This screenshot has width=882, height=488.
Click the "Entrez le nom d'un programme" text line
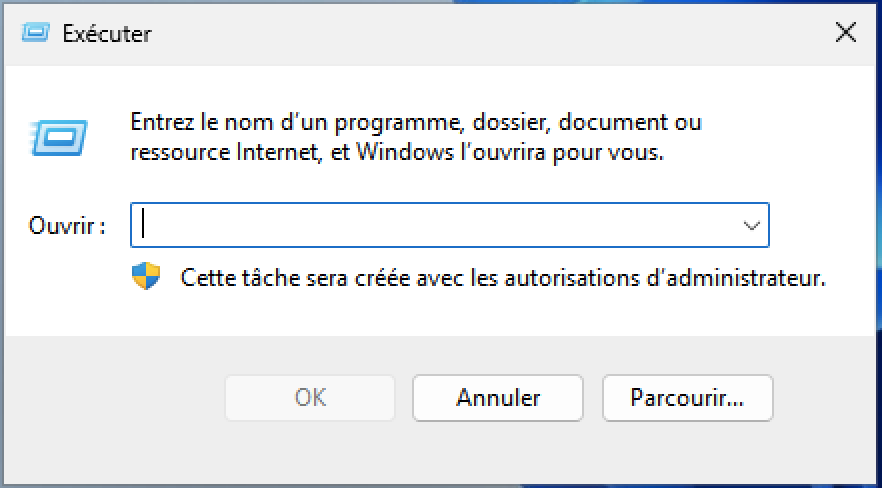[x=416, y=122]
